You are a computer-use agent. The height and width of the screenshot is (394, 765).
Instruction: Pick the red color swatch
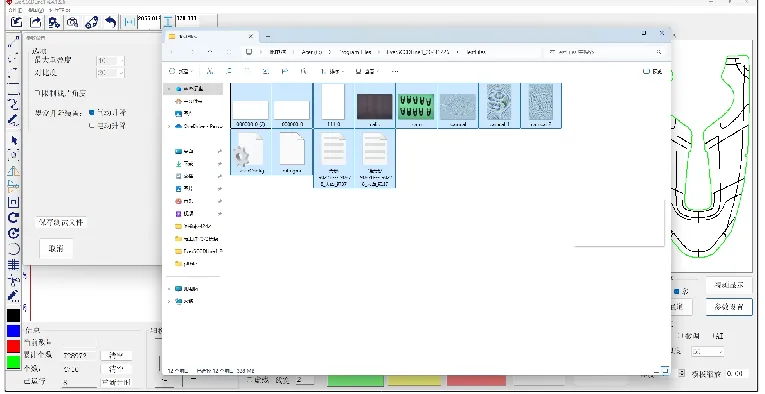coord(14,347)
